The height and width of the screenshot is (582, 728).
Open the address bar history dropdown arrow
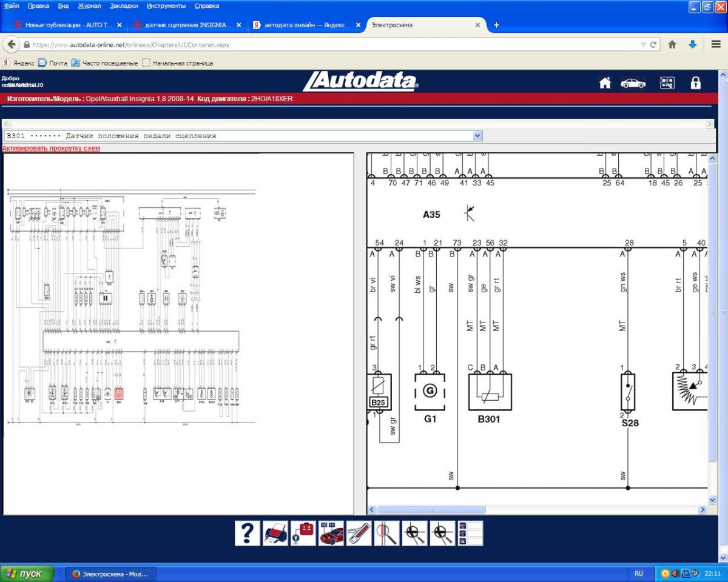coord(644,44)
